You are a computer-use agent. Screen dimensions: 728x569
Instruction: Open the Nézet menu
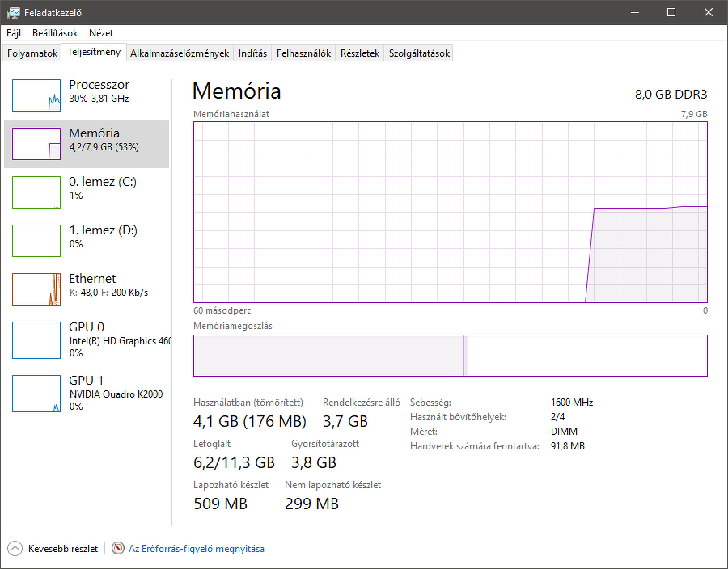[101, 33]
